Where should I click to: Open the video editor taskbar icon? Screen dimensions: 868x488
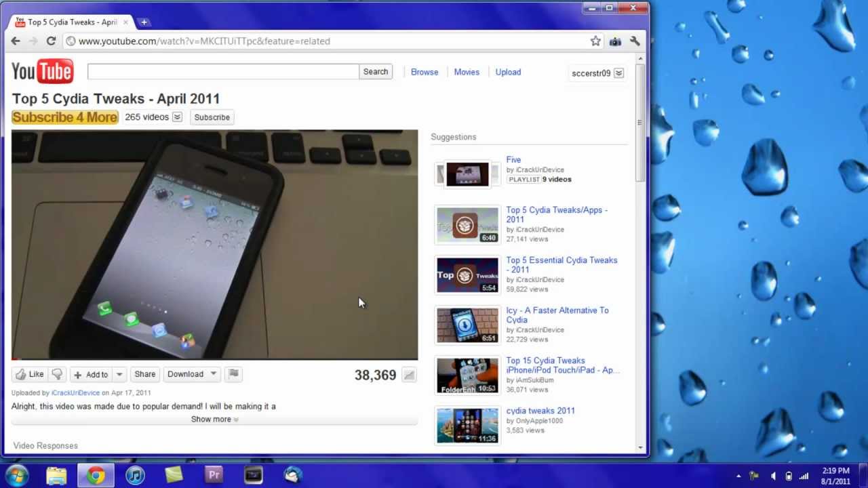click(x=253, y=475)
